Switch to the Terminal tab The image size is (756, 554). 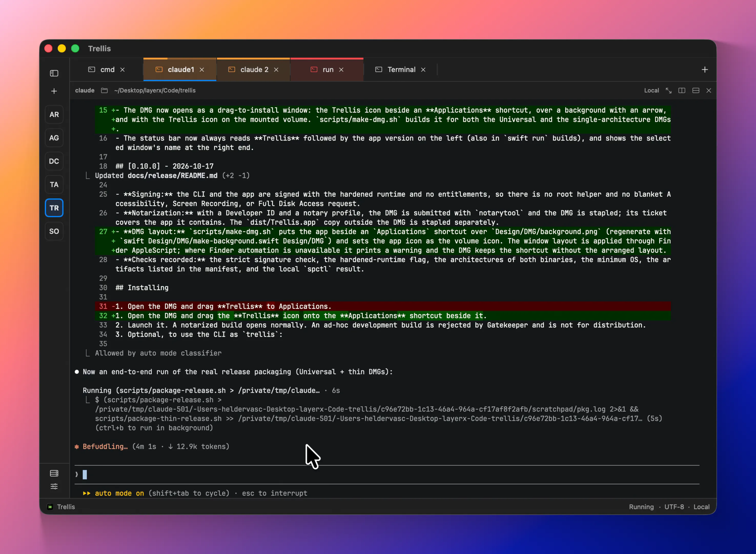pos(401,70)
